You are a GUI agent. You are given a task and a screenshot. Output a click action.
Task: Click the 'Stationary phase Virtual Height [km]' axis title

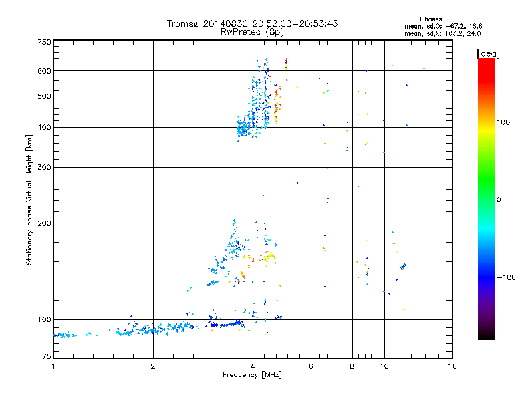pos(29,199)
